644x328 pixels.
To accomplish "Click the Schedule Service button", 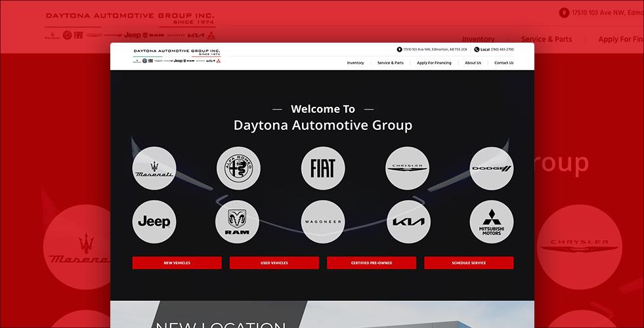I will (469, 263).
